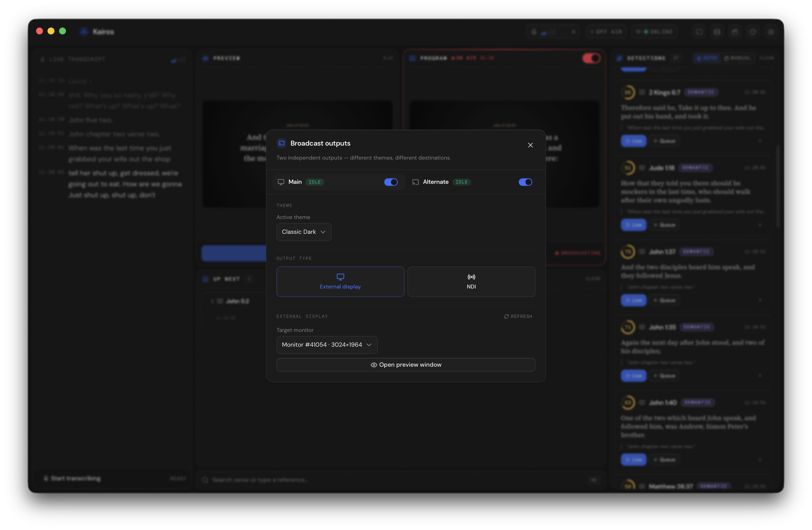Queue the John 1:40 detection
This screenshot has height=530, width=812.
(664, 460)
